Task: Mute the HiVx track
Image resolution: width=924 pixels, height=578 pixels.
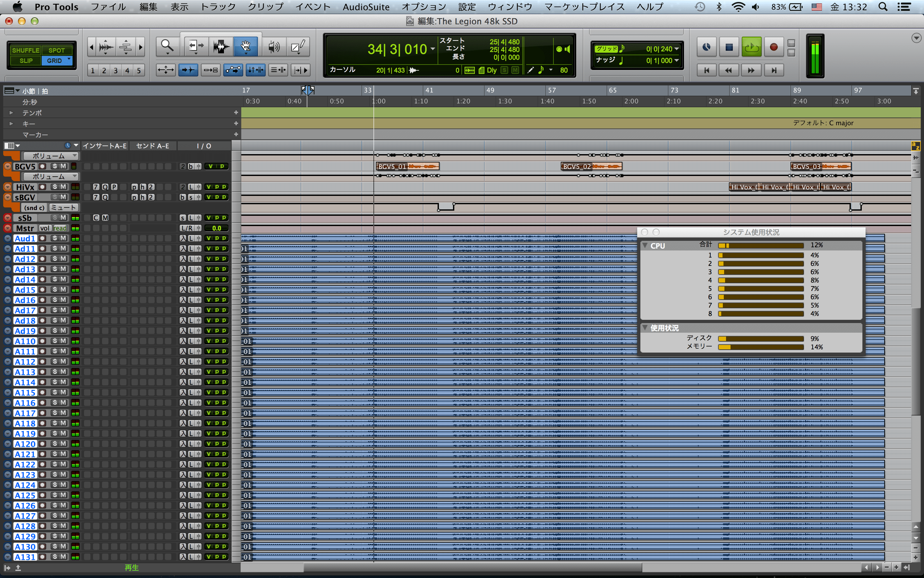Action: point(64,187)
